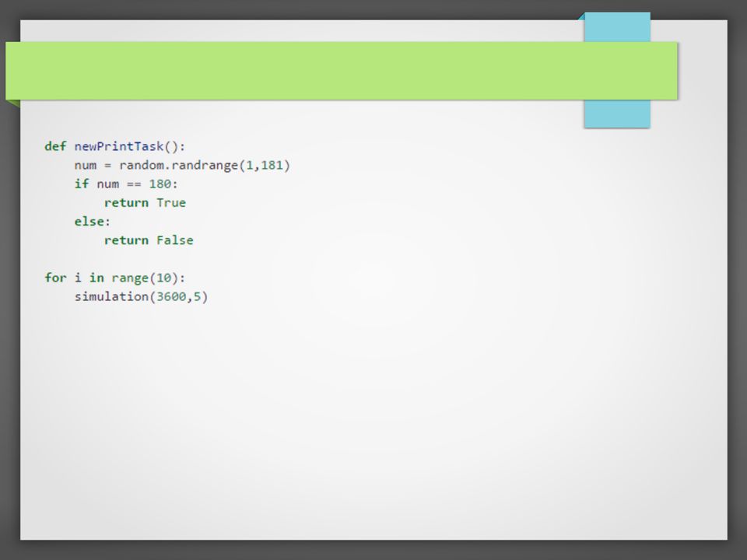This screenshot has width=747, height=560.
Task: Click the 'if num == 180:' line
Action: click(x=126, y=184)
